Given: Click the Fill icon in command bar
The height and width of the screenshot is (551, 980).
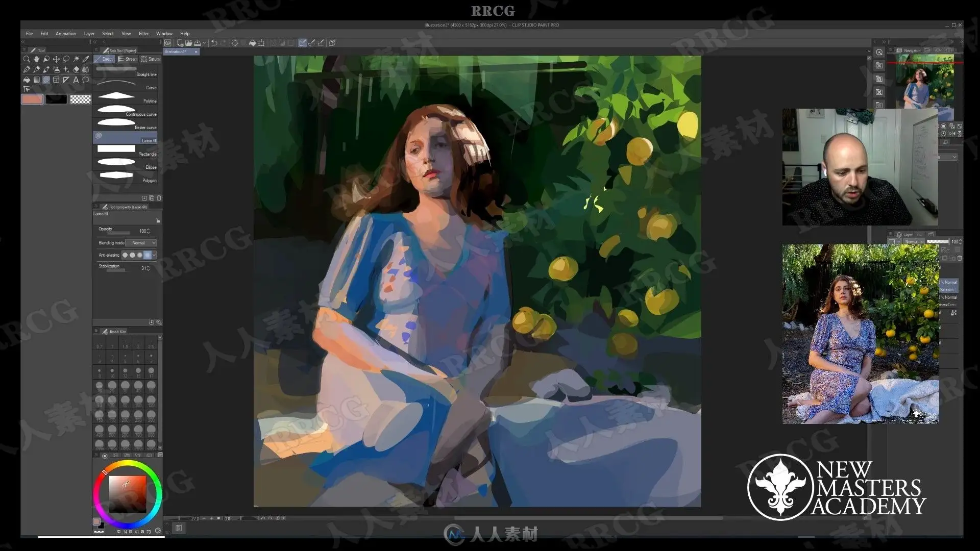Looking at the screenshot, I should pos(252,43).
